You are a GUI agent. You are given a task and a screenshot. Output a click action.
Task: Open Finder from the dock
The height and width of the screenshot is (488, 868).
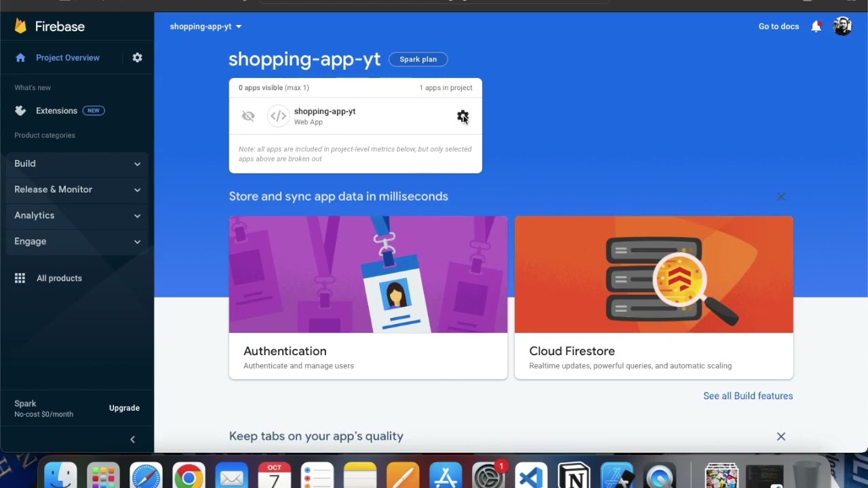[x=60, y=476]
